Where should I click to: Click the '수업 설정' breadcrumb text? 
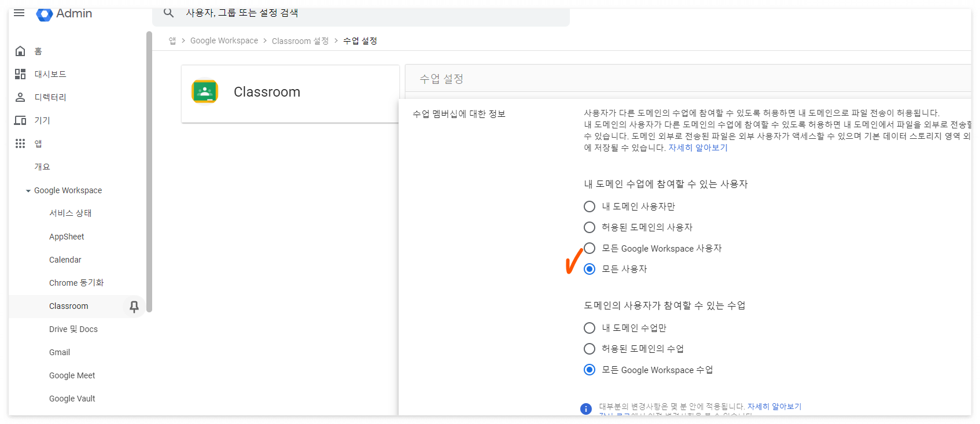pyautogui.click(x=360, y=40)
